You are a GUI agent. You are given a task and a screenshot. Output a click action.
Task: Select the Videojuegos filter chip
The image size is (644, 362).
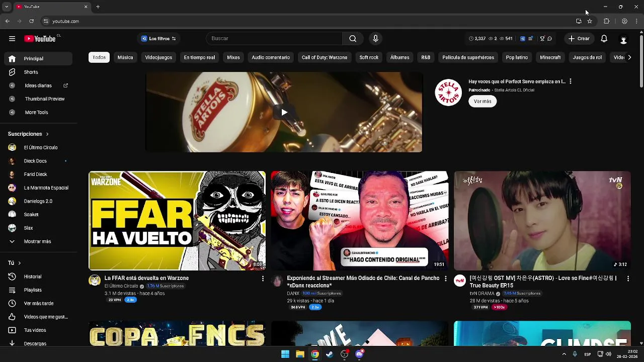tap(158, 57)
